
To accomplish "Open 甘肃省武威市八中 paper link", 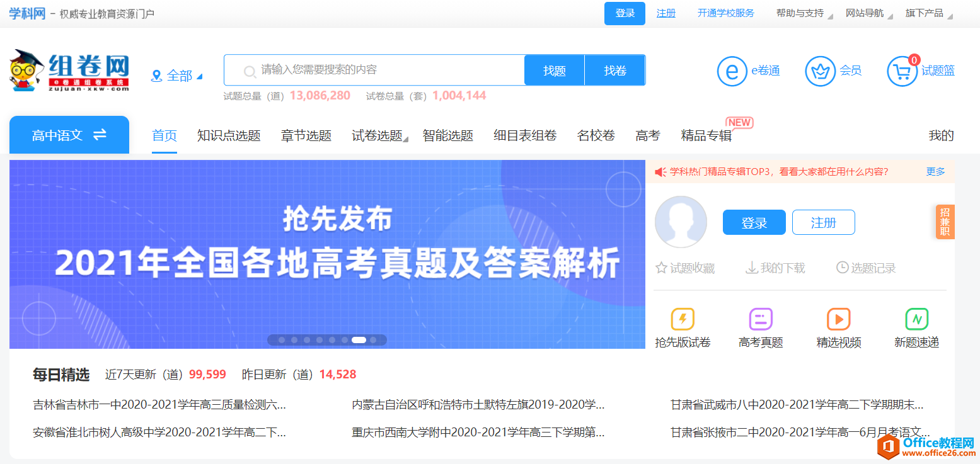I will tap(797, 405).
